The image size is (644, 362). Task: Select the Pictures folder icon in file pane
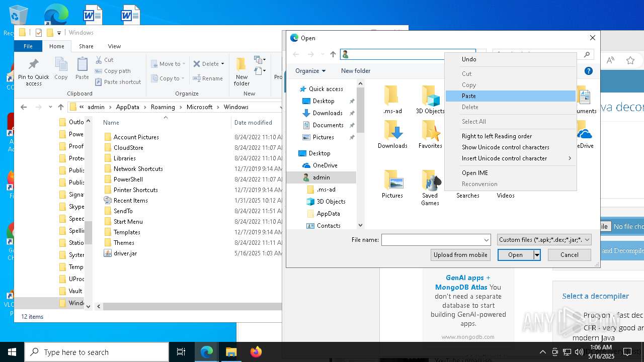(x=392, y=184)
